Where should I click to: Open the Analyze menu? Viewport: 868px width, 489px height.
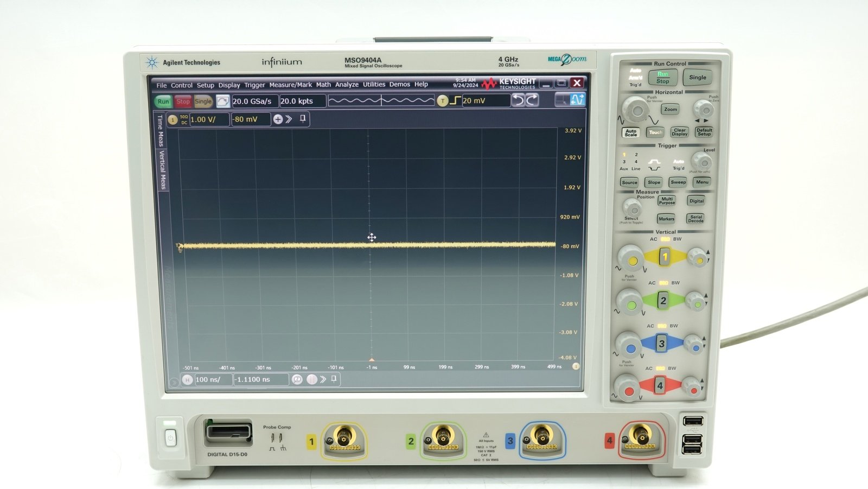pos(347,85)
